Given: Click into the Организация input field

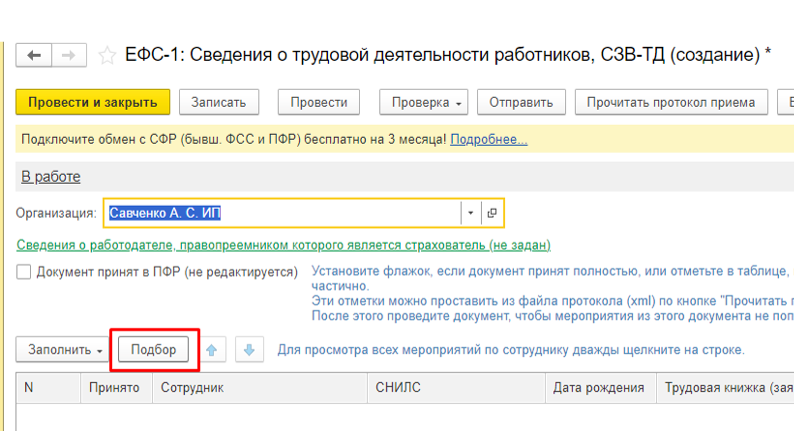Looking at the screenshot, I should click(283, 213).
